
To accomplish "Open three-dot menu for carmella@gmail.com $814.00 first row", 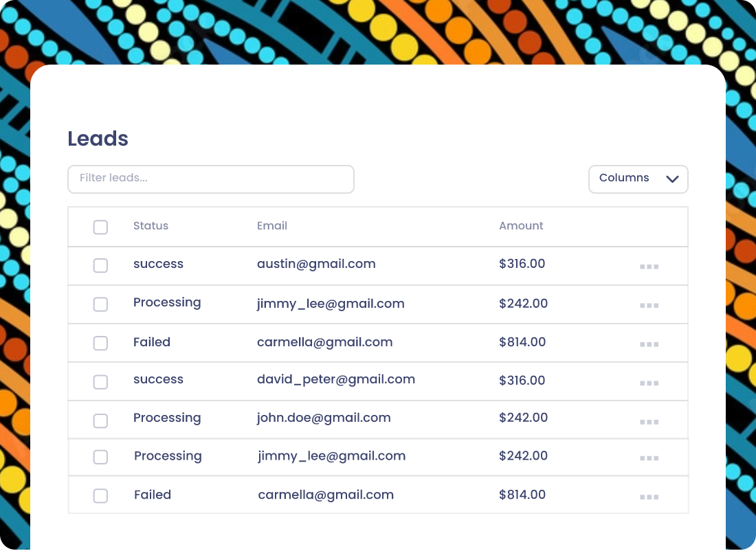I will coord(649,344).
